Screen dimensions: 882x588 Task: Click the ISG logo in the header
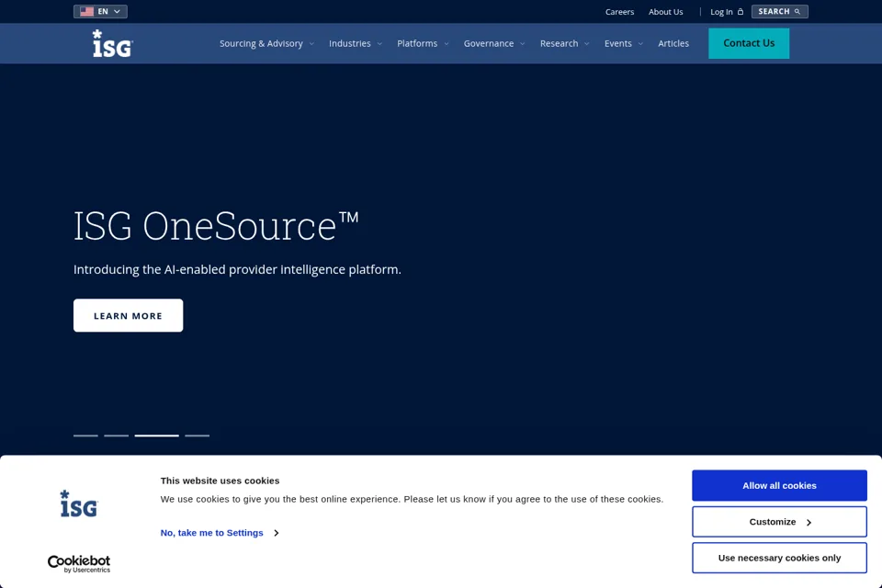(x=112, y=43)
